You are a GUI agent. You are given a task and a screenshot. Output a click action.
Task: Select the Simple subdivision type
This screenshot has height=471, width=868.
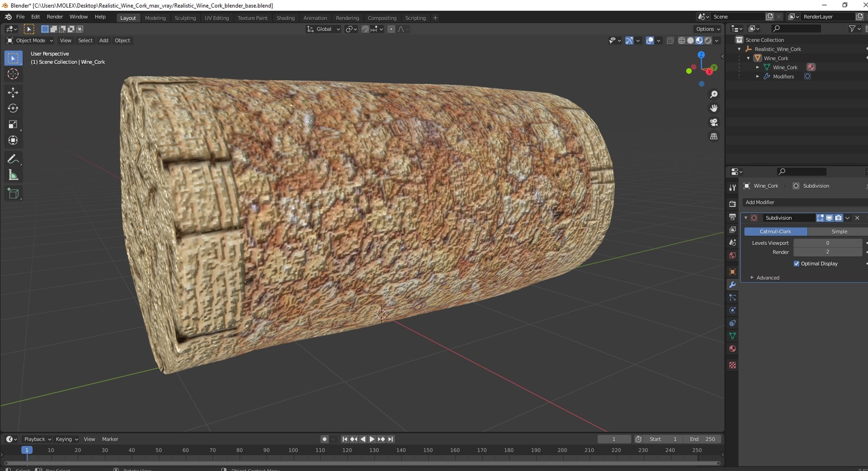pyautogui.click(x=839, y=232)
